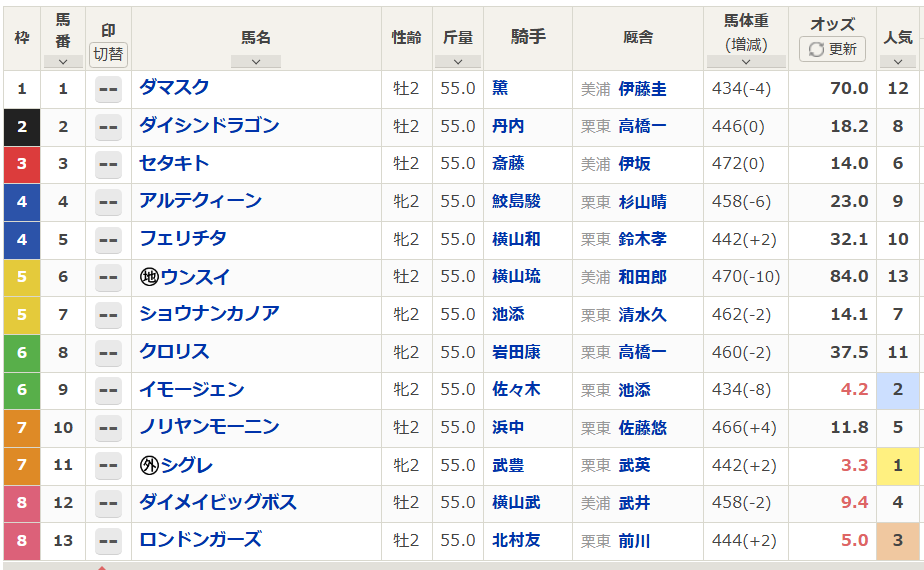
Task: Open horse page for ショウナンカノア
Action: tap(209, 314)
